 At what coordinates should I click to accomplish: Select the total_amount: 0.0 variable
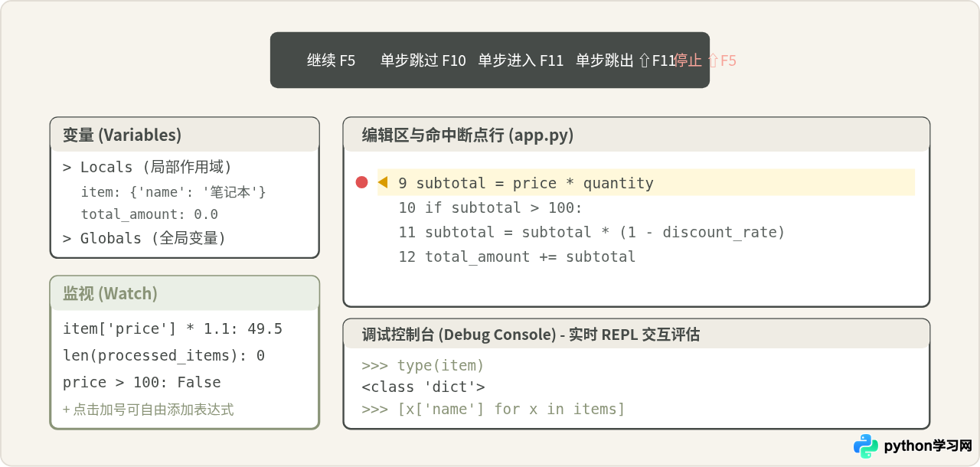(x=149, y=214)
